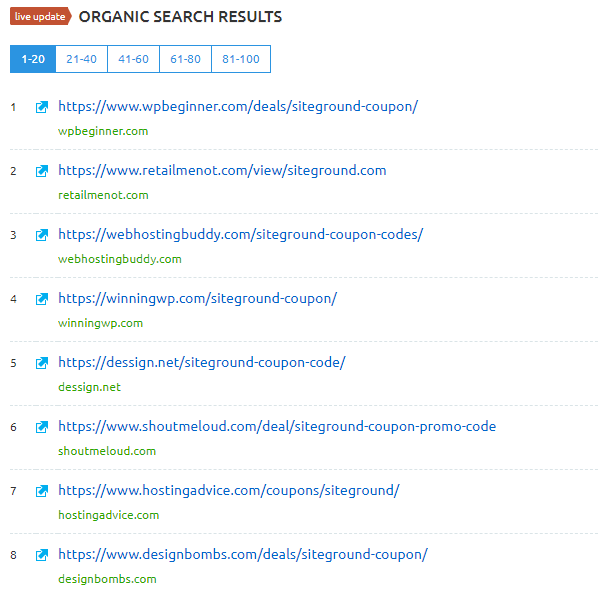Screen dimensions: 599x596
Task: Click the green hostingadvice.com domain
Action: [x=108, y=515]
